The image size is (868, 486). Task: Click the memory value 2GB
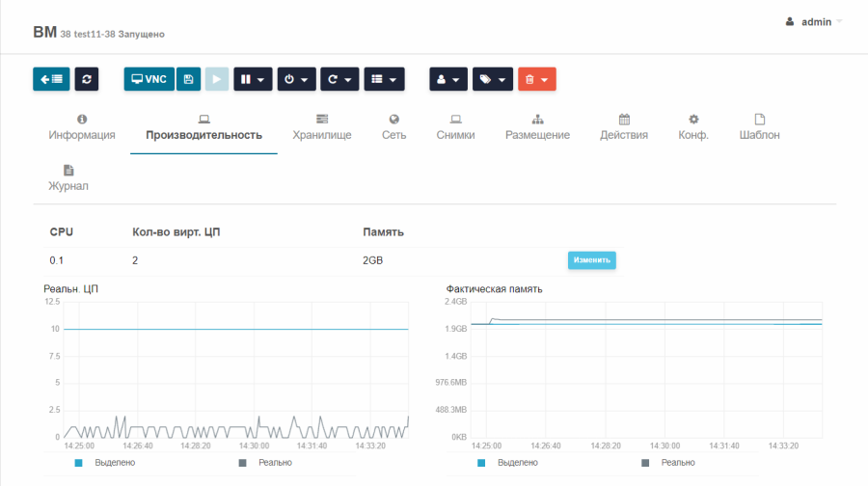click(x=372, y=260)
